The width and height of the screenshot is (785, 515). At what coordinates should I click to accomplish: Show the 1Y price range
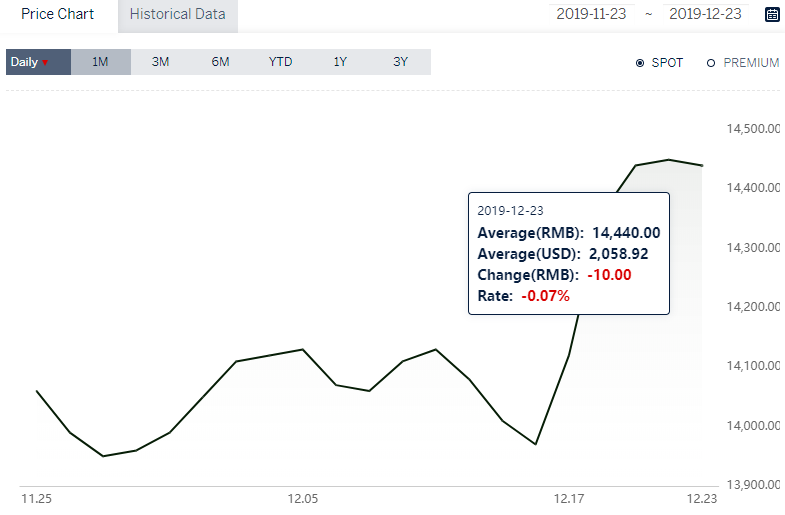point(340,62)
